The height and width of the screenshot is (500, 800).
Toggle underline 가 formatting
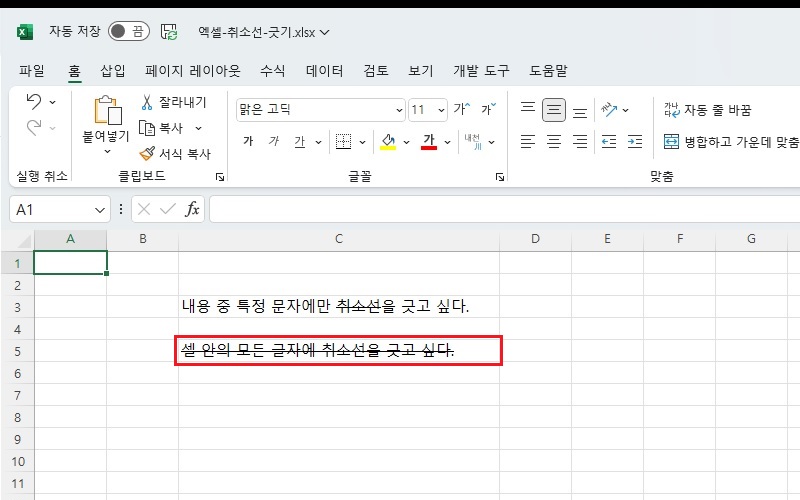(x=300, y=141)
